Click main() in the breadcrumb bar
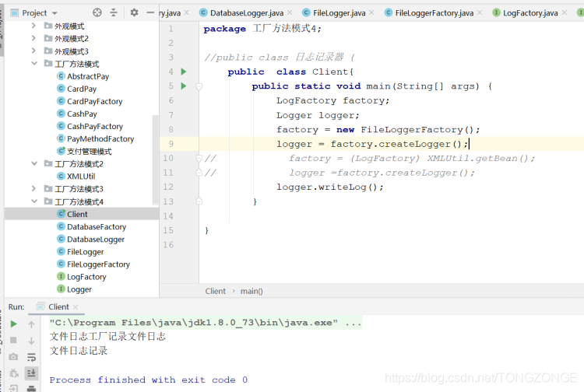The height and width of the screenshot is (392, 584). 252,291
